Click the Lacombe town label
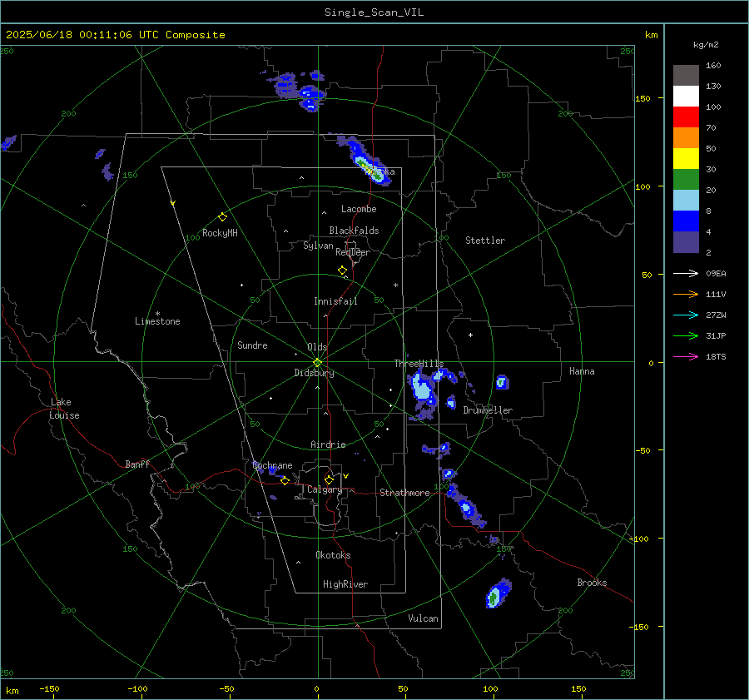The width and height of the screenshot is (749, 700). click(359, 209)
